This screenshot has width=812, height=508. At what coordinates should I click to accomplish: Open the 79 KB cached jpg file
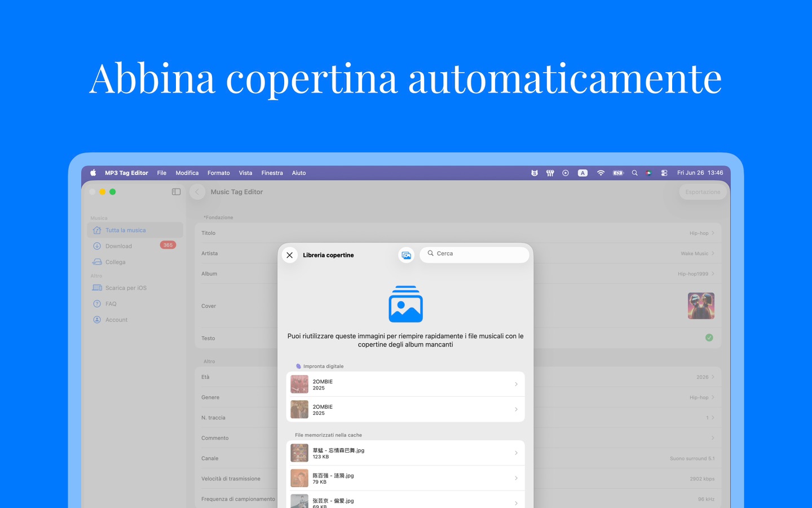click(x=405, y=478)
